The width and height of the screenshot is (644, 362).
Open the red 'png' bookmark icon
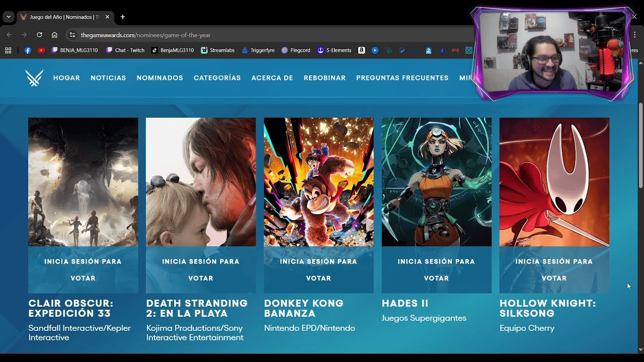(455, 50)
